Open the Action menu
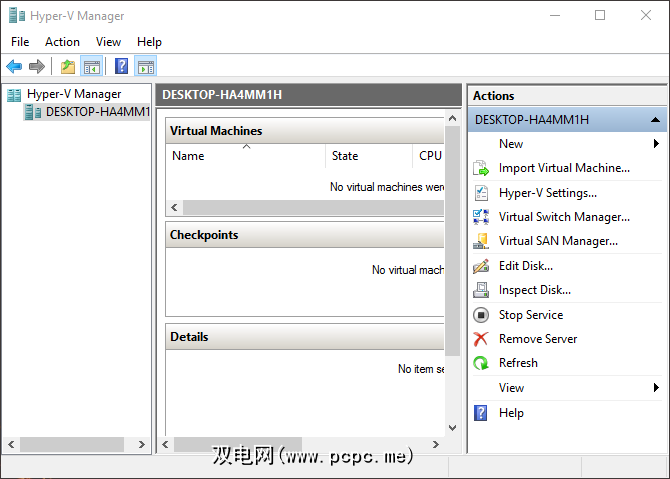This screenshot has width=670, height=479. [x=62, y=42]
